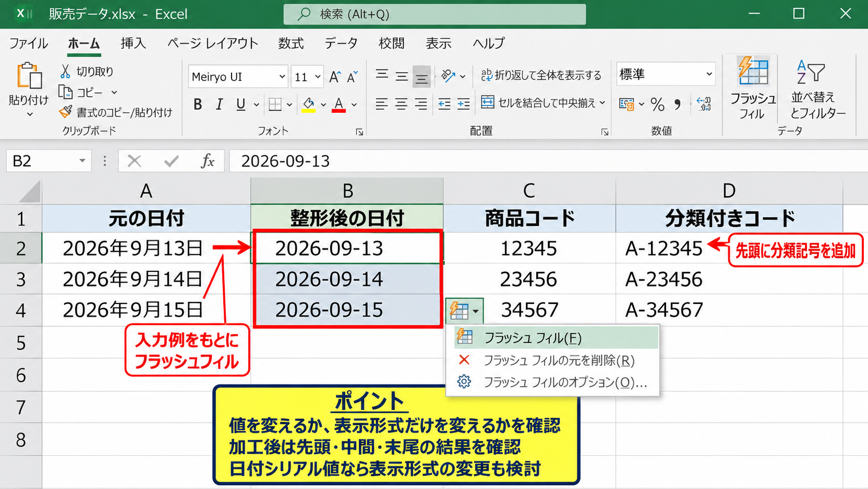
Task: Toggle Italic formatting
Action: pos(219,104)
